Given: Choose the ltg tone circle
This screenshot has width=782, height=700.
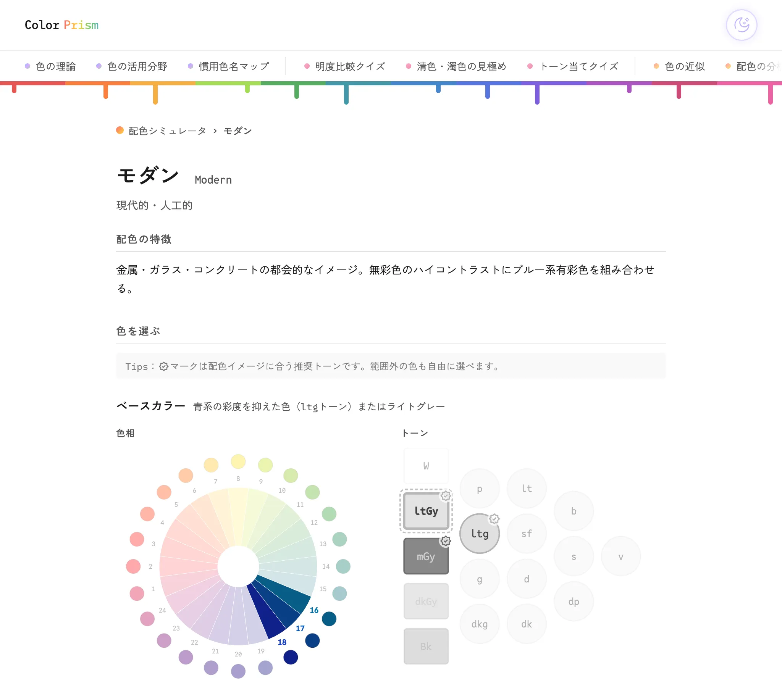Looking at the screenshot, I should tap(480, 534).
